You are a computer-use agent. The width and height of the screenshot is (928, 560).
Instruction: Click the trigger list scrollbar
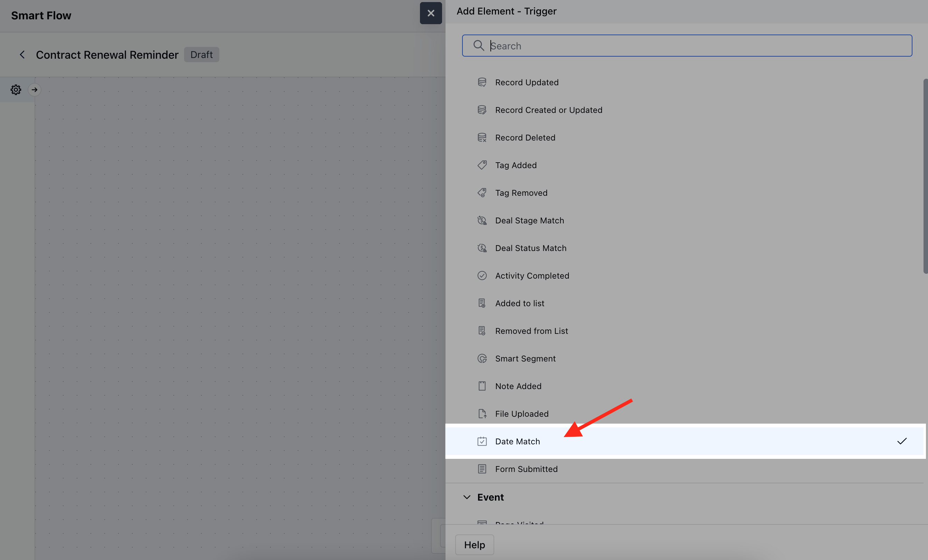(x=925, y=176)
